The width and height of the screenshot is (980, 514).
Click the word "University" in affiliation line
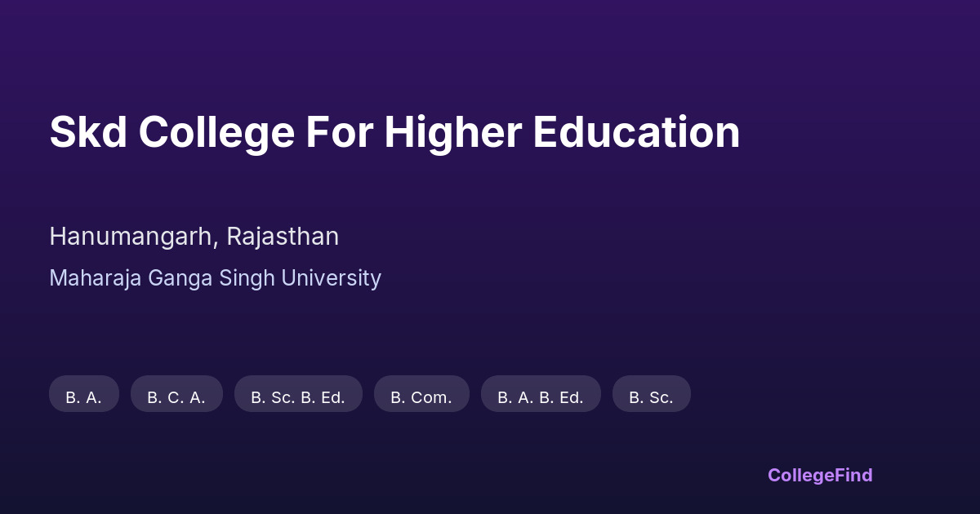(x=331, y=278)
